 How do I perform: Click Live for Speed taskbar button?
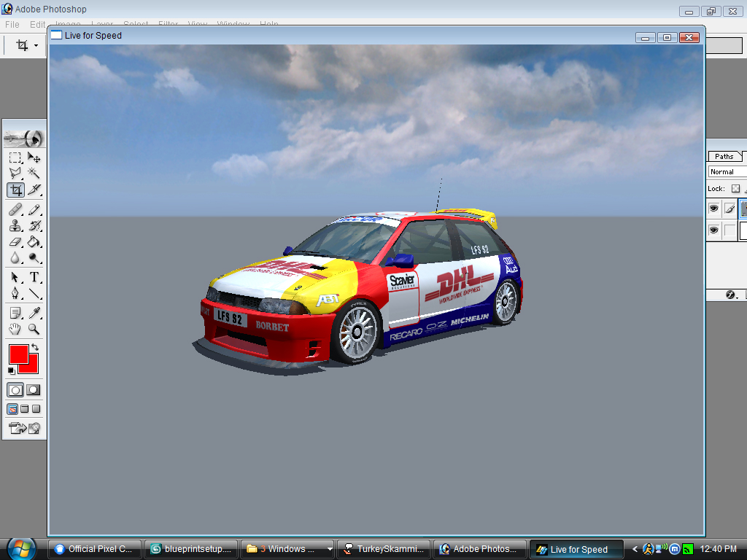point(576,549)
